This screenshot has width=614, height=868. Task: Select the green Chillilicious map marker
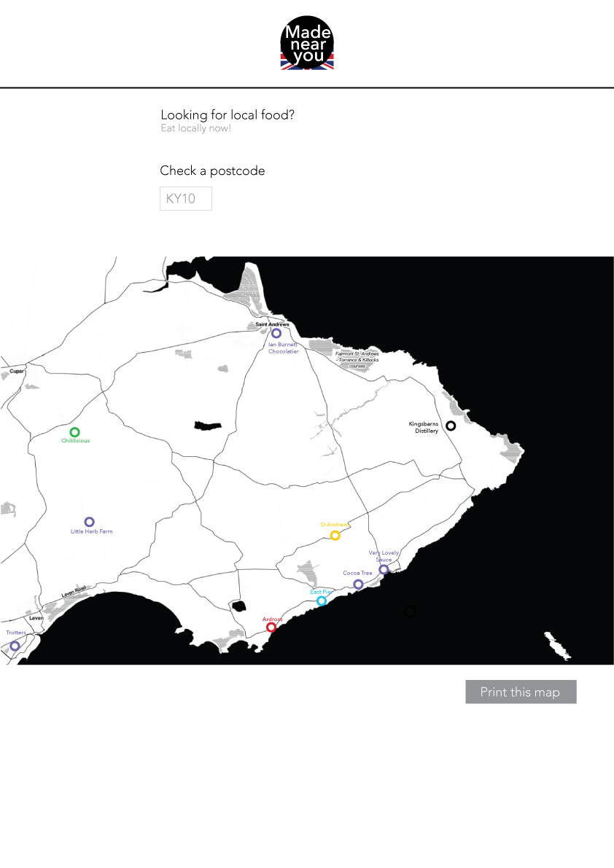point(74,431)
